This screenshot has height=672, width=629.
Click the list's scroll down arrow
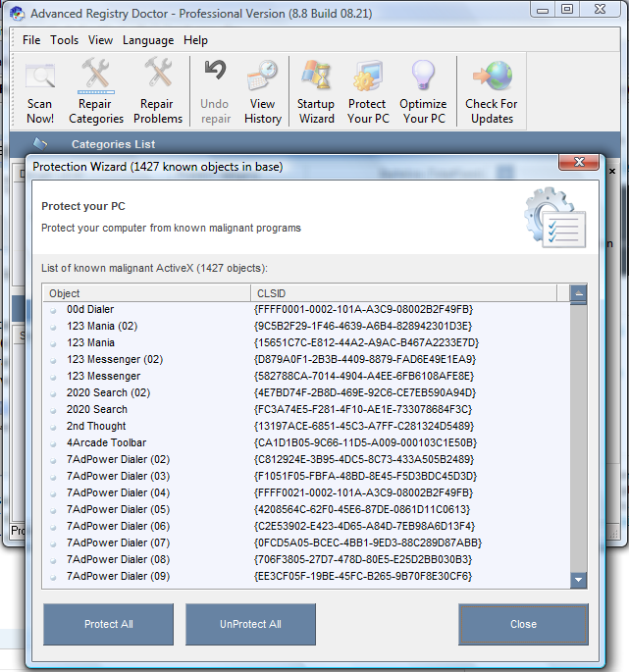(x=578, y=581)
